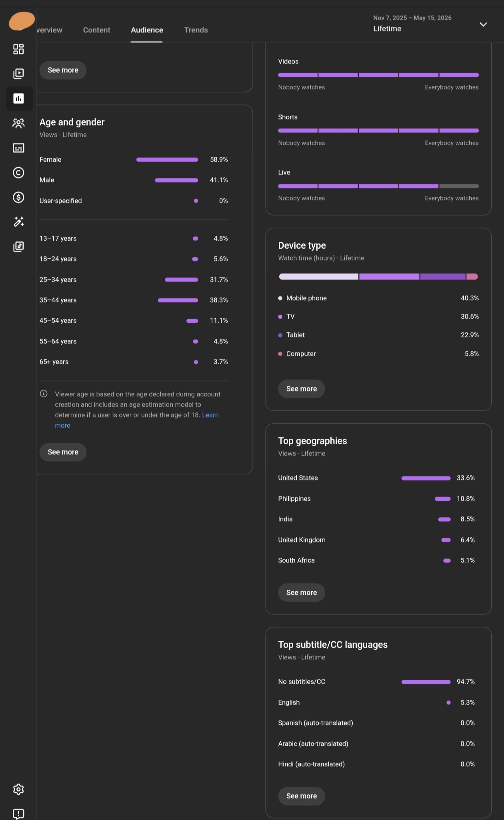Screen dimensions: 504x820
Task: Click the channel avatar at top left
Action: click(22, 21)
